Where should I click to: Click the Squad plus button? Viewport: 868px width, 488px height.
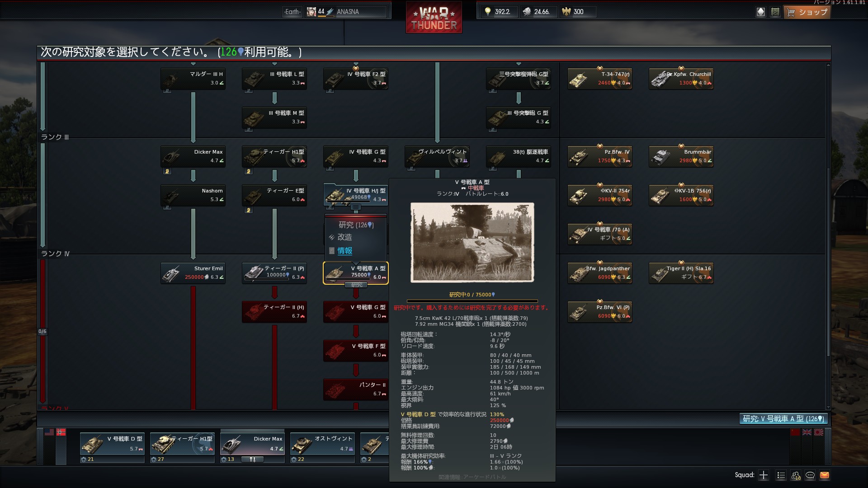[764, 475]
